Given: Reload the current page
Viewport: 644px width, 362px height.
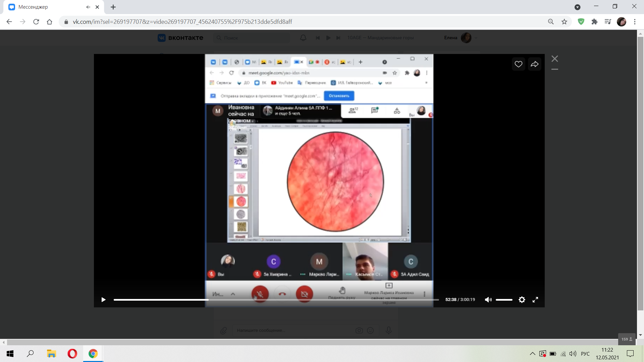Looking at the screenshot, I should (x=36, y=22).
